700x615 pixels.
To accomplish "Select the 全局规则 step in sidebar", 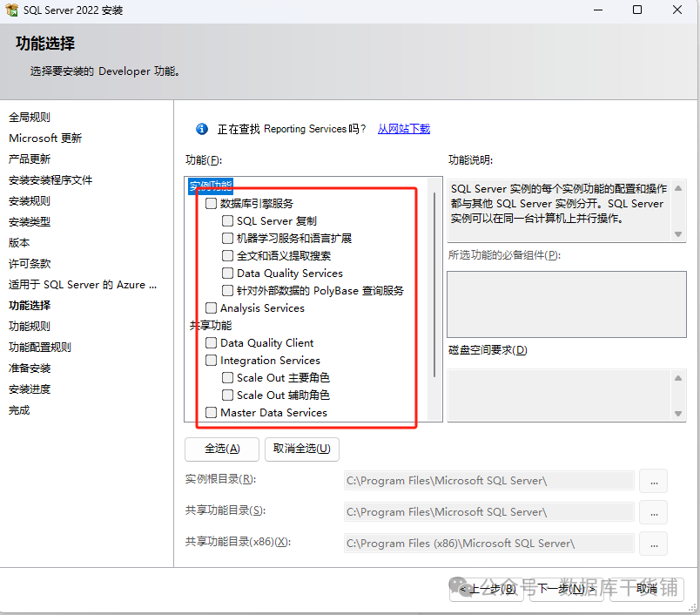I will click(x=30, y=118).
